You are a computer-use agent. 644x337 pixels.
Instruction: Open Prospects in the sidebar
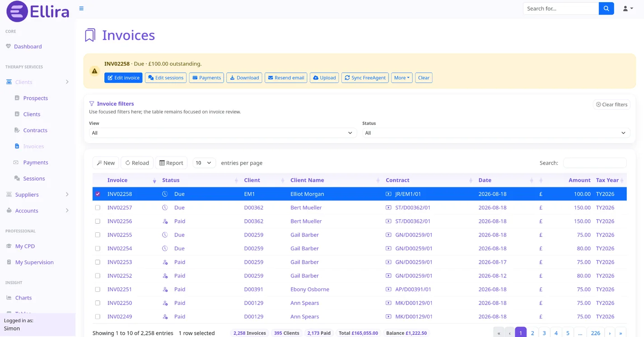coord(35,98)
